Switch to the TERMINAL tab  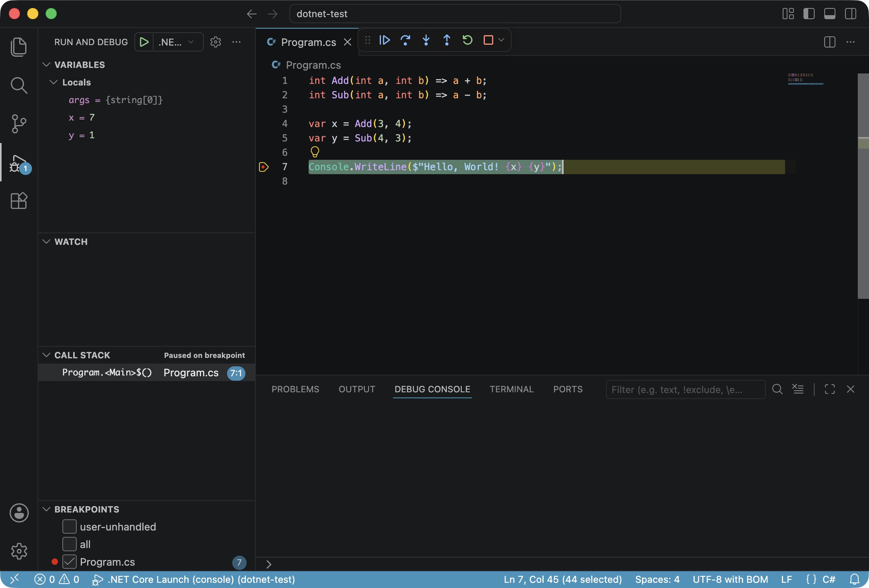coord(512,389)
